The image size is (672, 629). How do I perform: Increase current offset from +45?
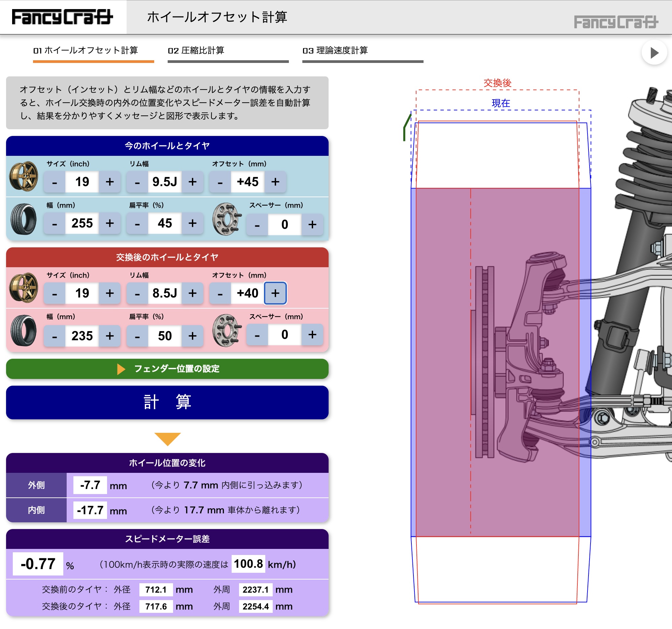(x=275, y=182)
